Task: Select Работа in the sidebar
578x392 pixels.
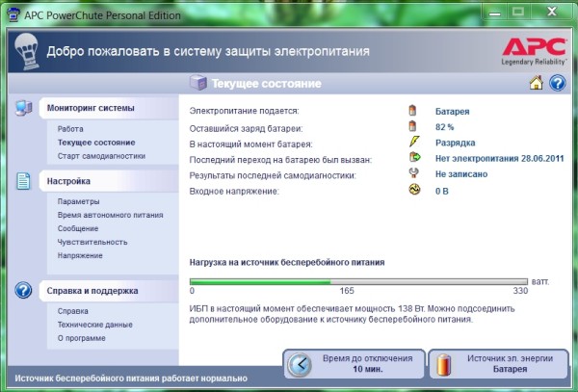Action: click(x=70, y=129)
